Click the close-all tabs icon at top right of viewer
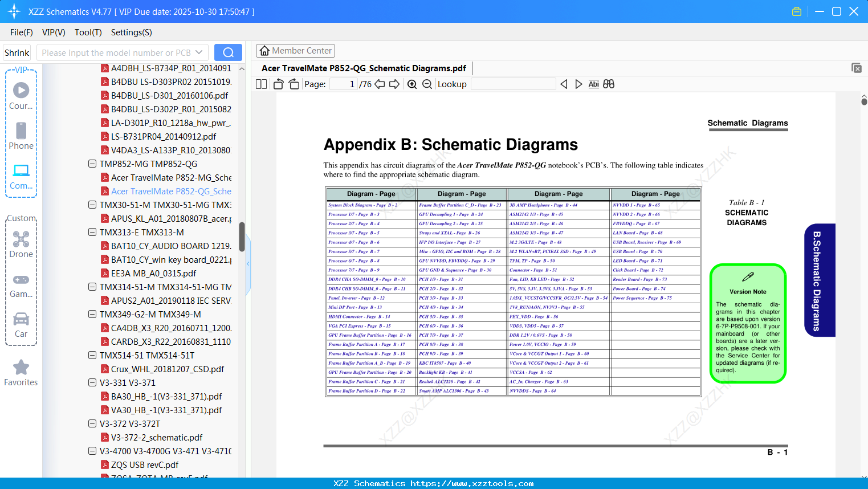Image resolution: width=868 pixels, height=489 pixels. (857, 68)
